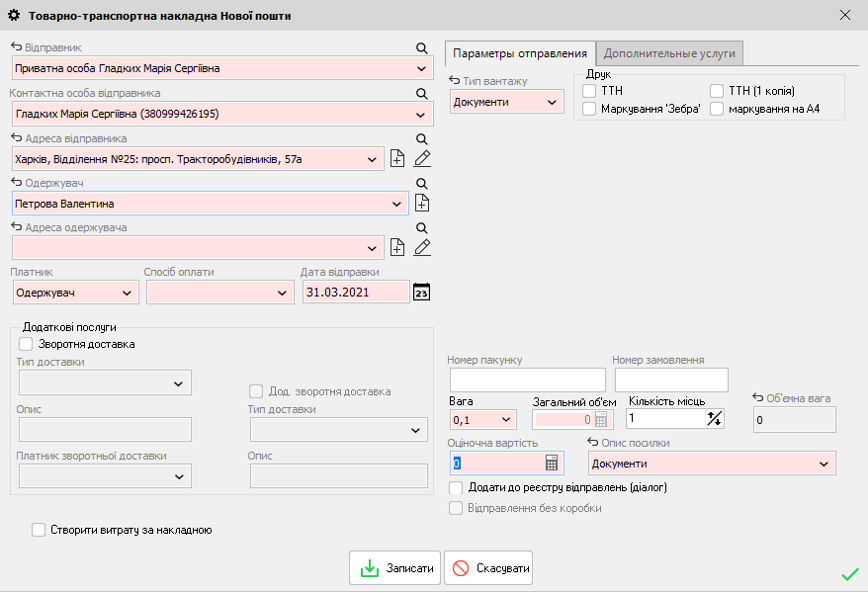Click the add icon next to Адреса відправника
Screen dimensions: 868x592
397,158
